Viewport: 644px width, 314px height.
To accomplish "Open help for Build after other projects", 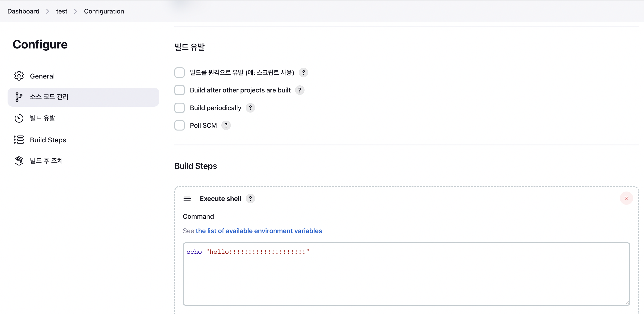I will coord(300,90).
